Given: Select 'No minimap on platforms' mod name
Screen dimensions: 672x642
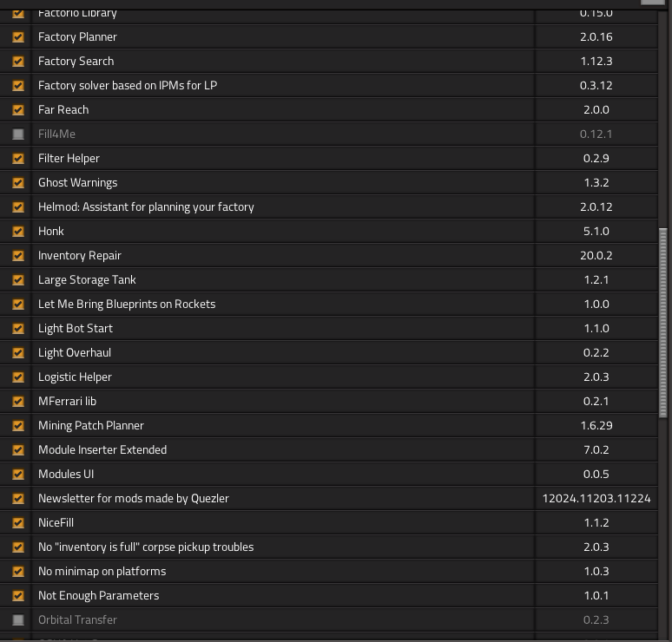Looking at the screenshot, I should click(102, 572).
